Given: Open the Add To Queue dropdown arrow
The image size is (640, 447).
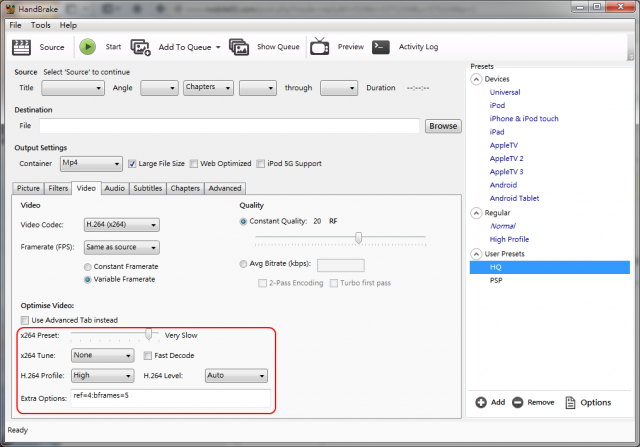Looking at the screenshot, I should (x=218, y=47).
